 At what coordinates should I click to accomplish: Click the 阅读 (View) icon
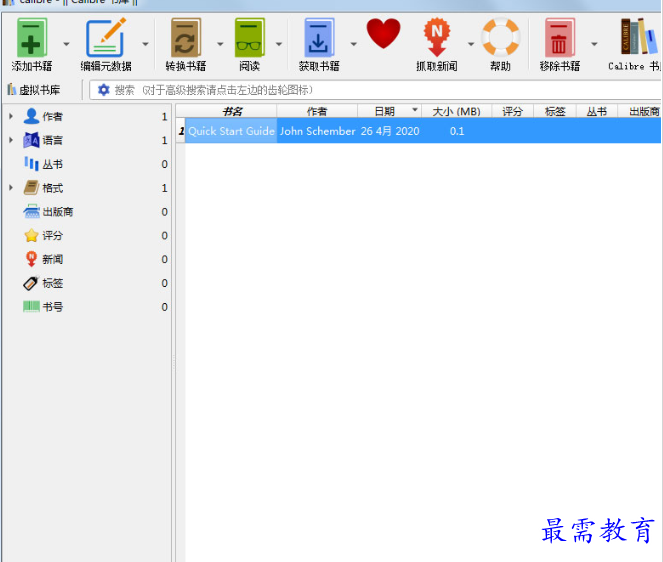249,38
